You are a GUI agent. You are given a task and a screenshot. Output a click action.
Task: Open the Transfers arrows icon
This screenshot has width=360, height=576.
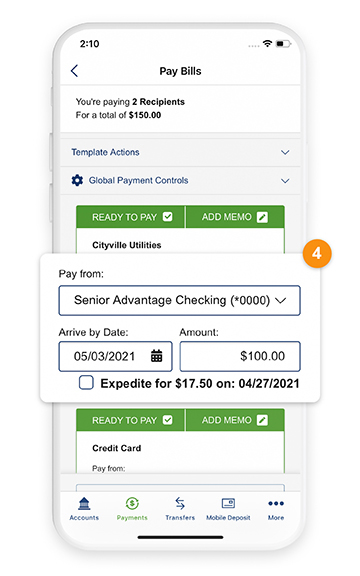click(x=180, y=503)
